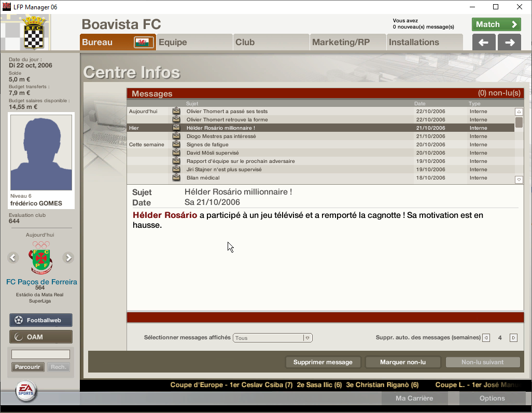
Task: Decrease auto-delete weeks value
Action: click(x=486, y=338)
